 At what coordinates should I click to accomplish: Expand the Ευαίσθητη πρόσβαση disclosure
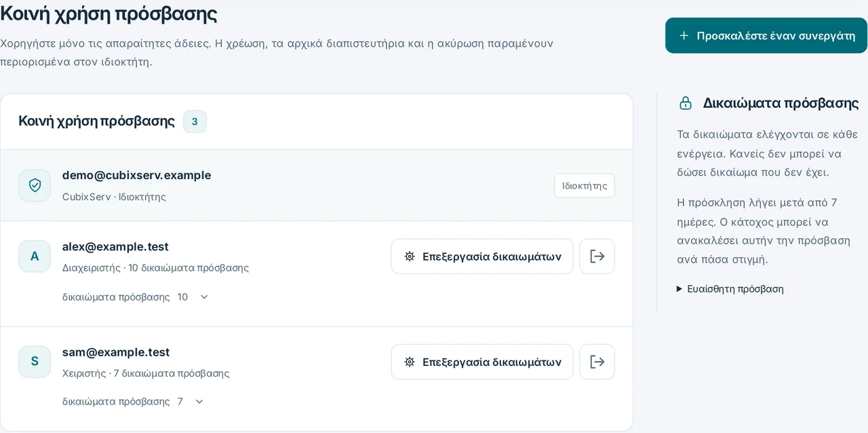730,288
